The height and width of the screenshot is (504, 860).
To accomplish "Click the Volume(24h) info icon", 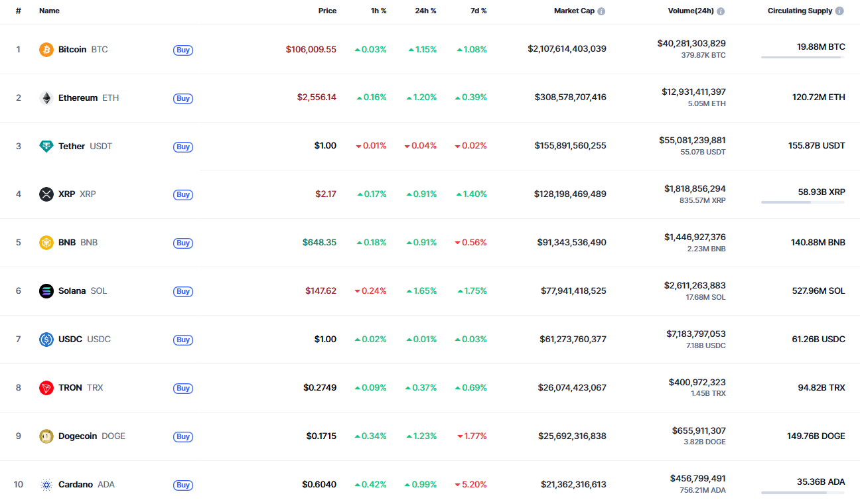I will click(721, 11).
